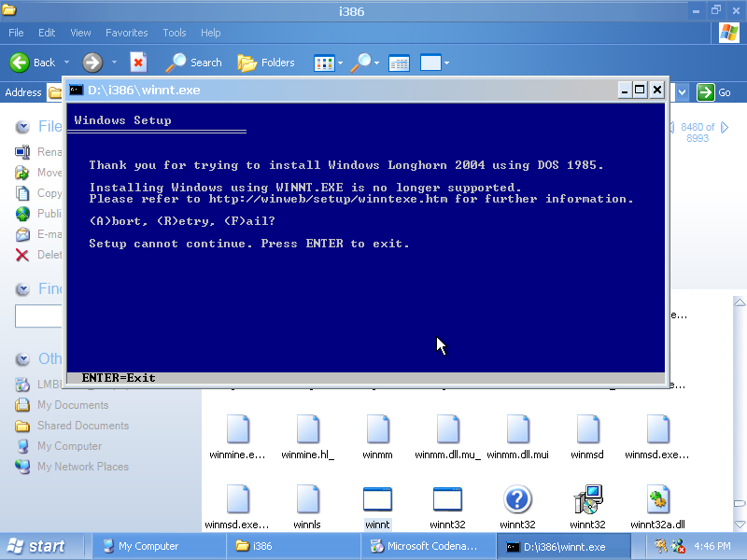Open the File menu

point(16,33)
